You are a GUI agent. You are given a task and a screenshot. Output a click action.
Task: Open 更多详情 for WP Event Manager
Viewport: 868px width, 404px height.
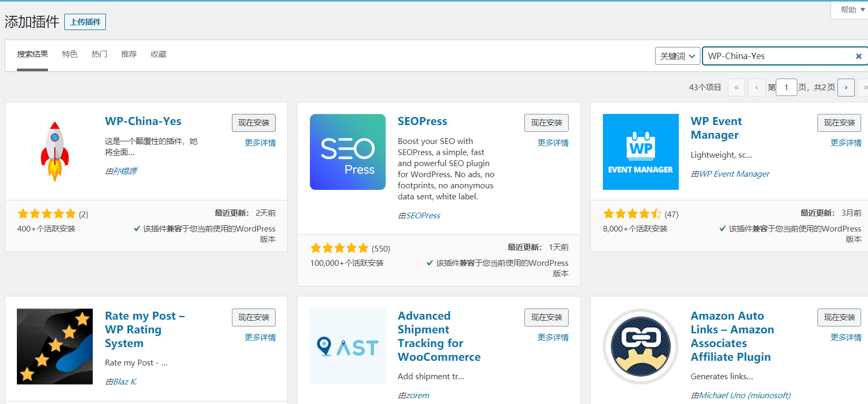tap(846, 143)
